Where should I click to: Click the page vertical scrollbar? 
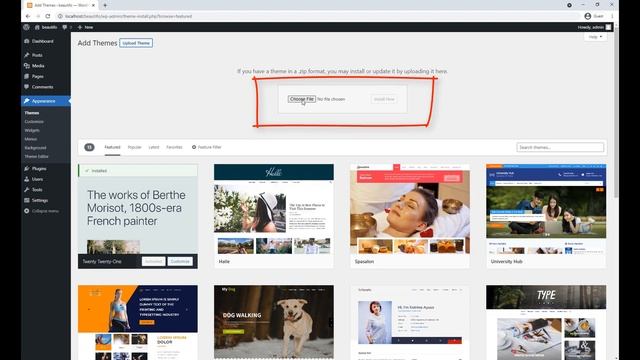(x=616, y=114)
